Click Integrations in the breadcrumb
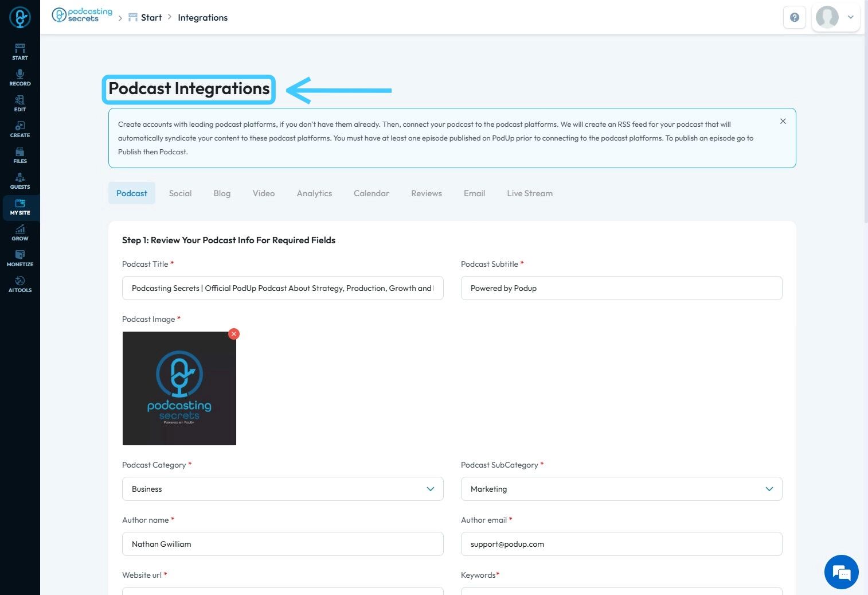This screenshot has width=868, height=595. point(203,18)
